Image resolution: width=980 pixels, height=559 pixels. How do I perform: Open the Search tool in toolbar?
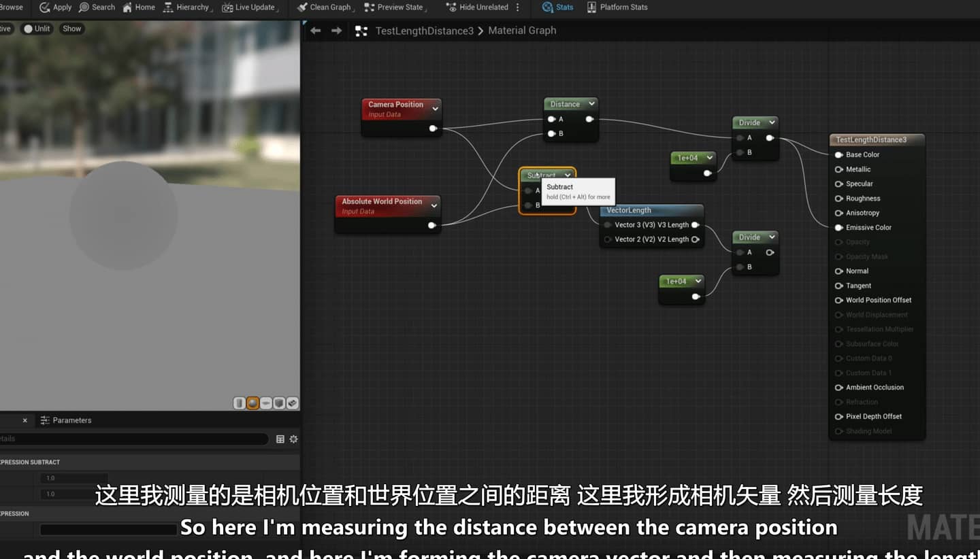(97, 7)
